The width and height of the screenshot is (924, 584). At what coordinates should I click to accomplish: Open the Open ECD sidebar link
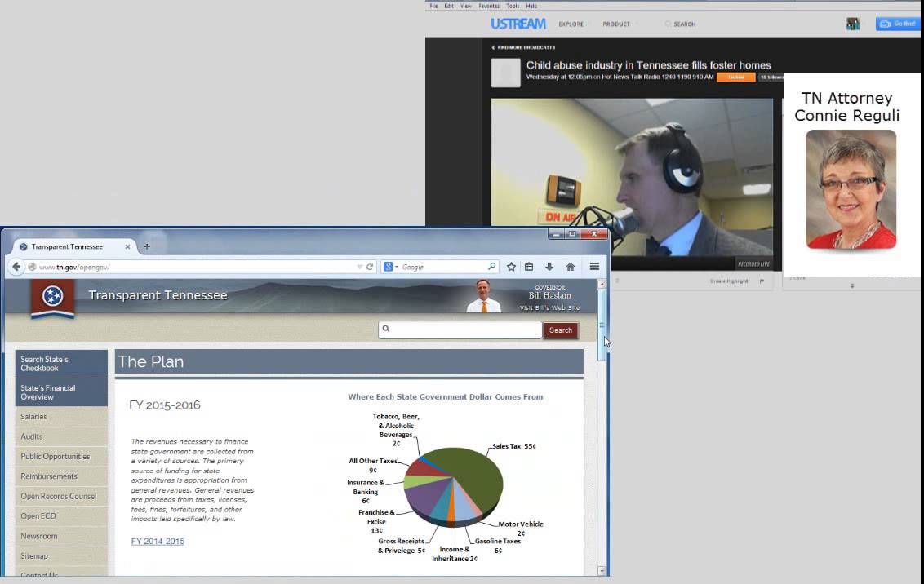pos(61,515)
